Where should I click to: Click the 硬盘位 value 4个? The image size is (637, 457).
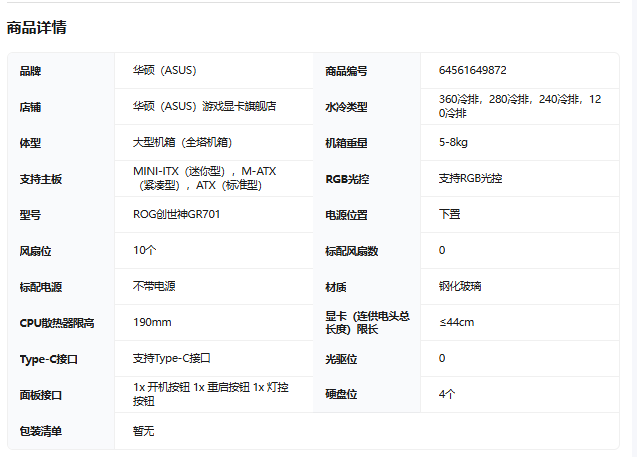(447, 394)
